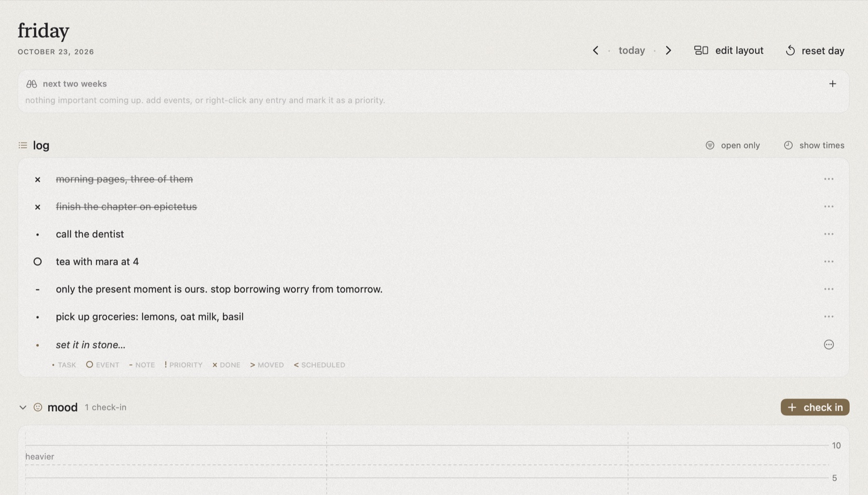Screen dimensions: 868x495
Task: Click the morning pages, three of them entry
Action: 124,179
